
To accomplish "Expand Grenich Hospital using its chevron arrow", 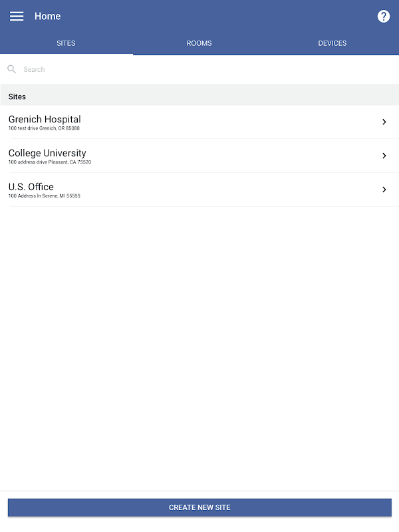I will click(384, 122).
